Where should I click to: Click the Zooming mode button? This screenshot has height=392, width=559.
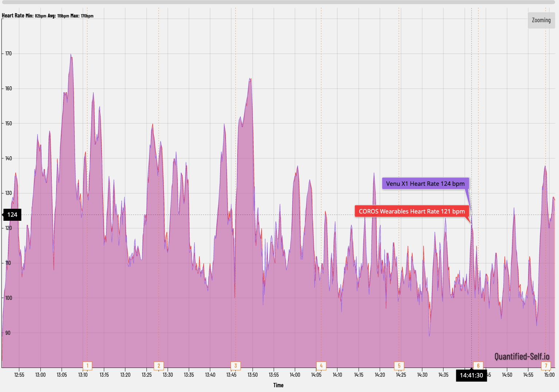coord(541,20)
